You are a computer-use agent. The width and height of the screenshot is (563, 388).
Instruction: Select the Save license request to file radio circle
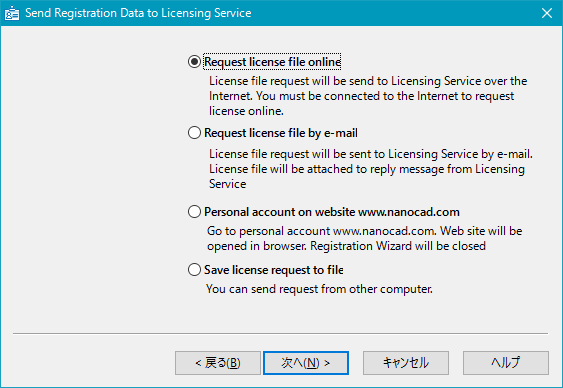pyautogui.click(x=194, y=270)
